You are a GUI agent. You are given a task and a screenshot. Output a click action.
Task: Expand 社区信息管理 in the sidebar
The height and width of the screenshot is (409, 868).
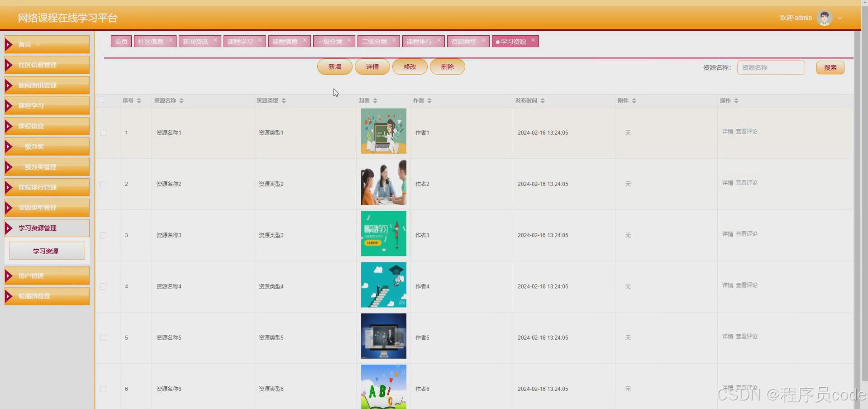pos(47,65)
